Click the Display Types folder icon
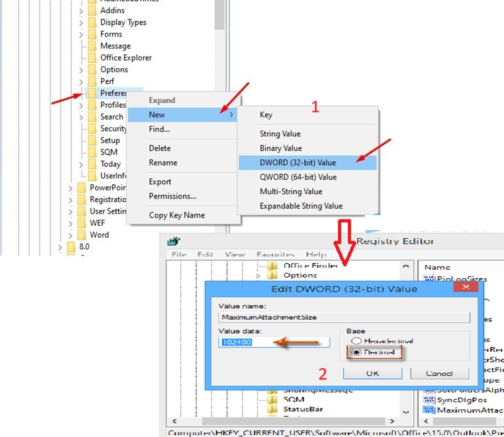The image size is (504, 437). point(92,23)
